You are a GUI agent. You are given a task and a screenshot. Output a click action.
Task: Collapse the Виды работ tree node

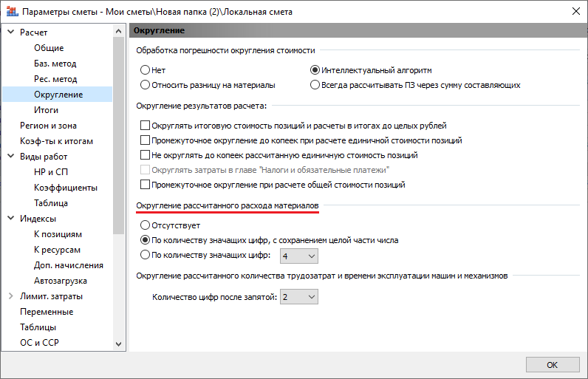pyautogui.click(x=10, y=157)
